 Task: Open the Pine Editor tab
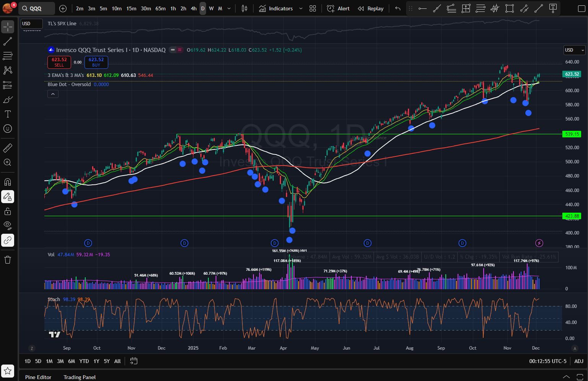pyautogui.click(x=38, y=377)
